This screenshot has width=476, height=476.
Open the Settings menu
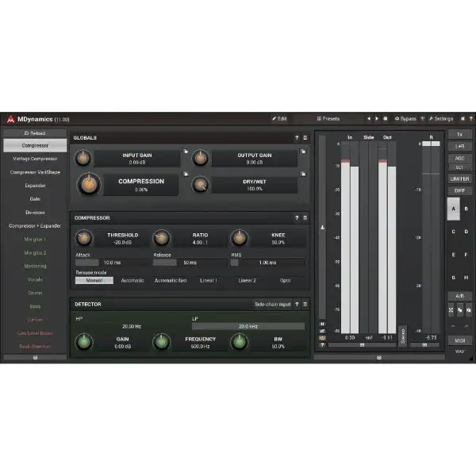(x=440, y=118)
